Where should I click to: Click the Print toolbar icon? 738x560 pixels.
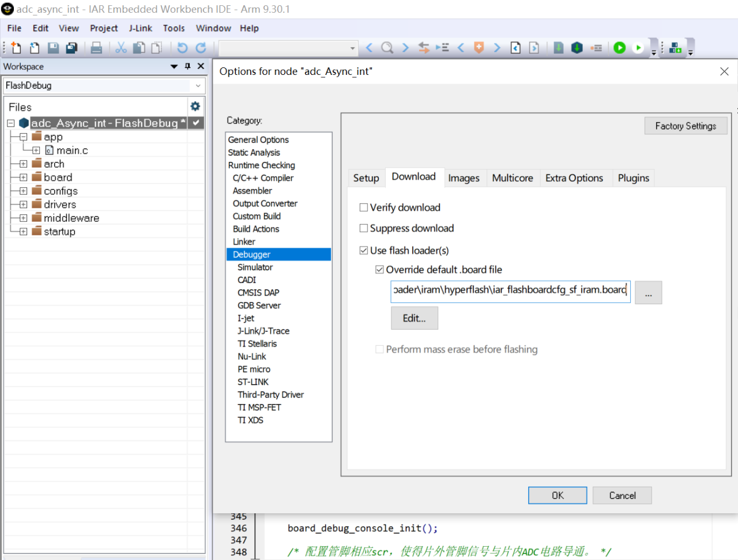[96, 48]
